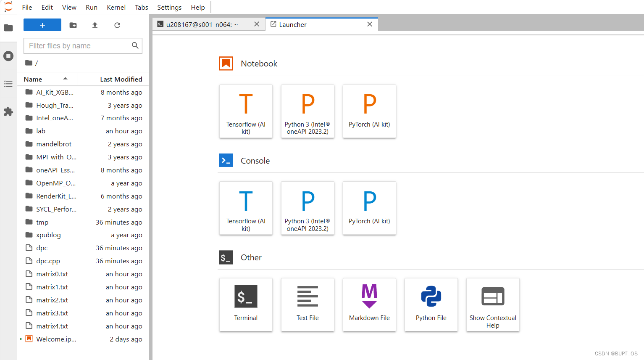Select matrix4.txt in file list
The height and width of the screenshot is (360, 644).
(x=83, y=326)
